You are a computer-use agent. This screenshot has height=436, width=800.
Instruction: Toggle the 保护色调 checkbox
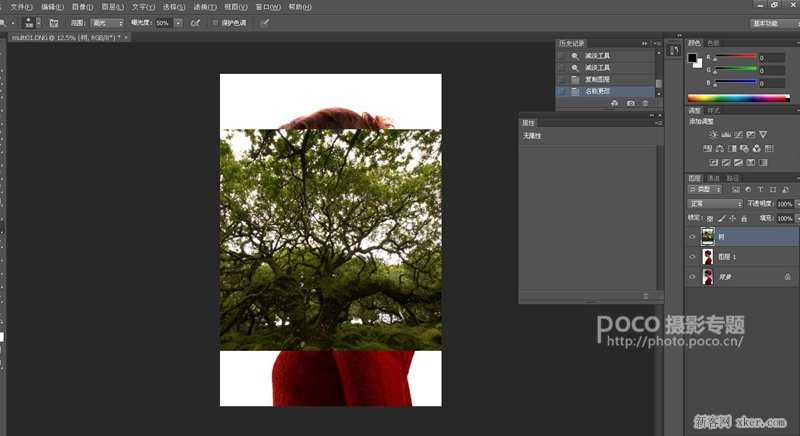tap(214, 22)
